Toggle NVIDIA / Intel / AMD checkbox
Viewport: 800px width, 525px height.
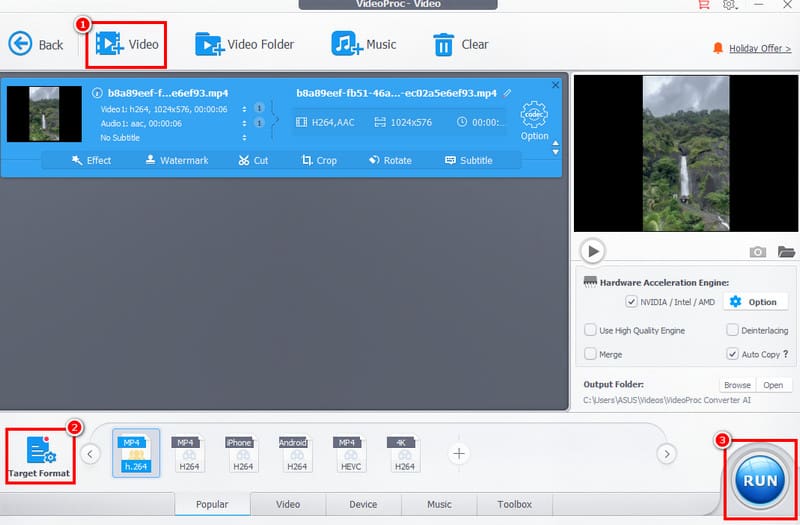631,302
